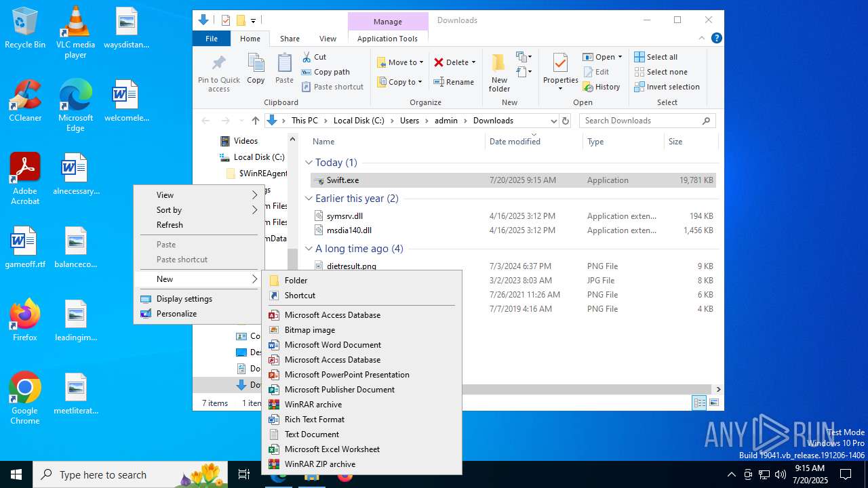Collapse Earlier this year group
868x488 pixels.
click(309, 199)
